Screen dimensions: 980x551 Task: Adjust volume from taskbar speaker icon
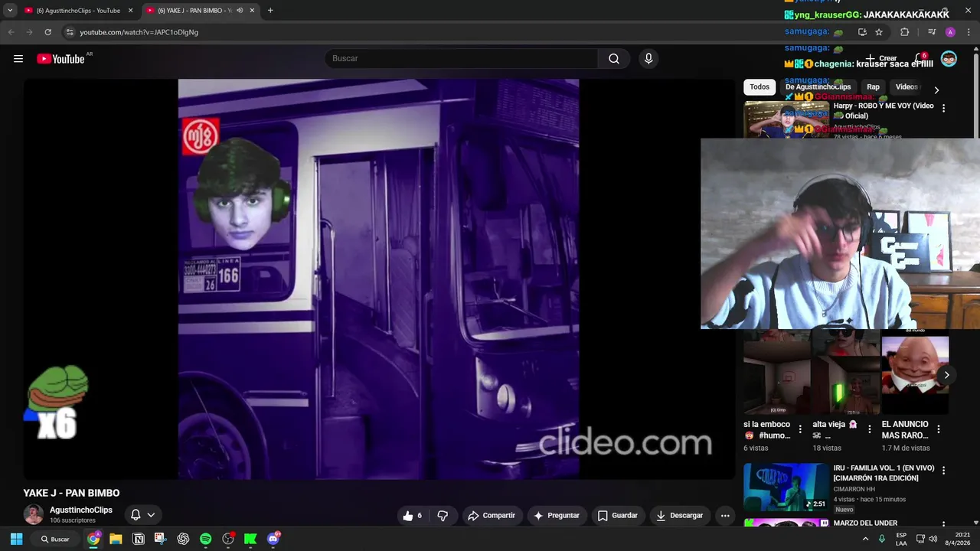point(933,539)
